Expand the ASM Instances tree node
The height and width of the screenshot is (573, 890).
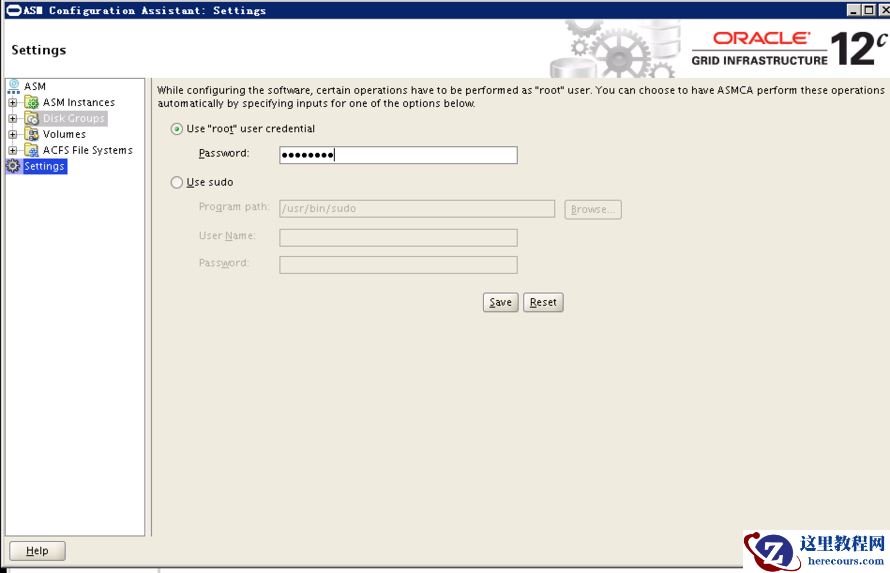(x=12, y=103)
